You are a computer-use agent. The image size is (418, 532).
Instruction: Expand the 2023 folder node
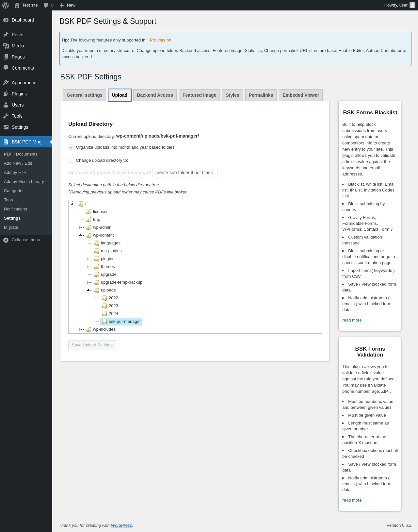[96, 306]
